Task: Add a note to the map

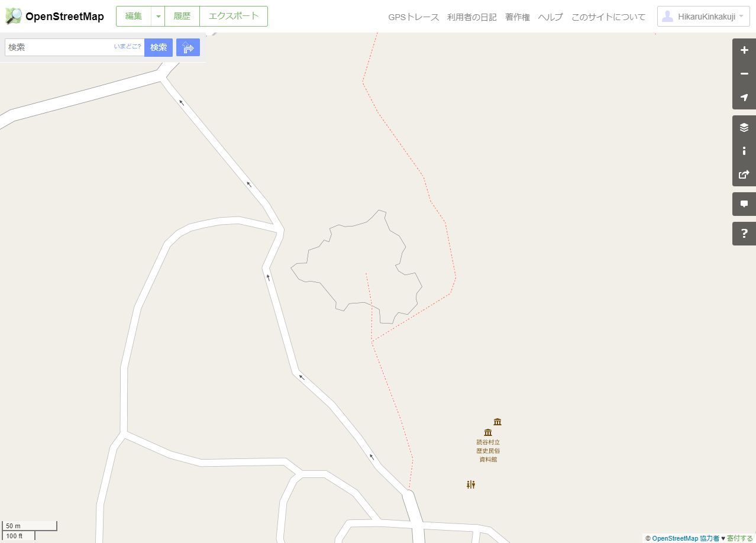Action: [x=744, y=204]
